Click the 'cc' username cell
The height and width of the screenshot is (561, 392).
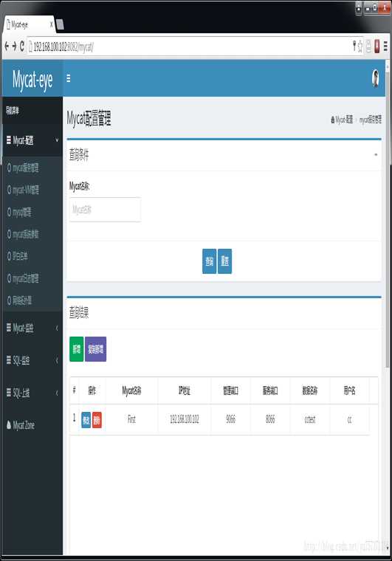point(349,419)
